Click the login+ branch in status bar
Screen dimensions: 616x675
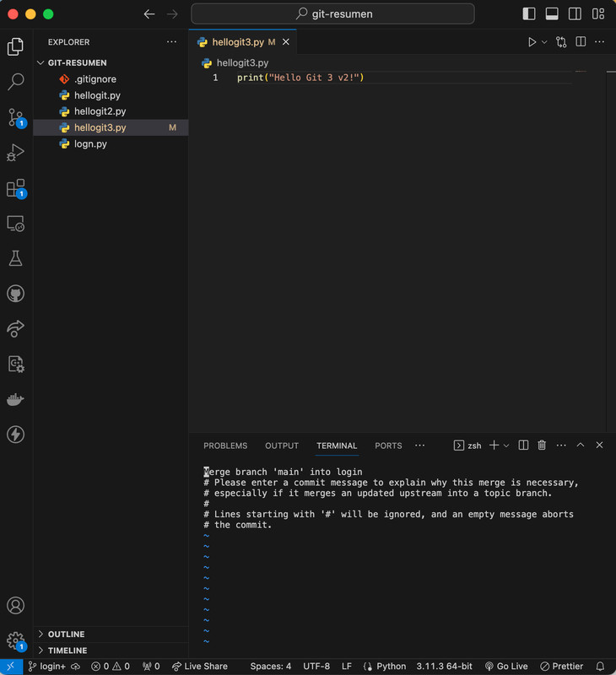(x=47, y=667)
